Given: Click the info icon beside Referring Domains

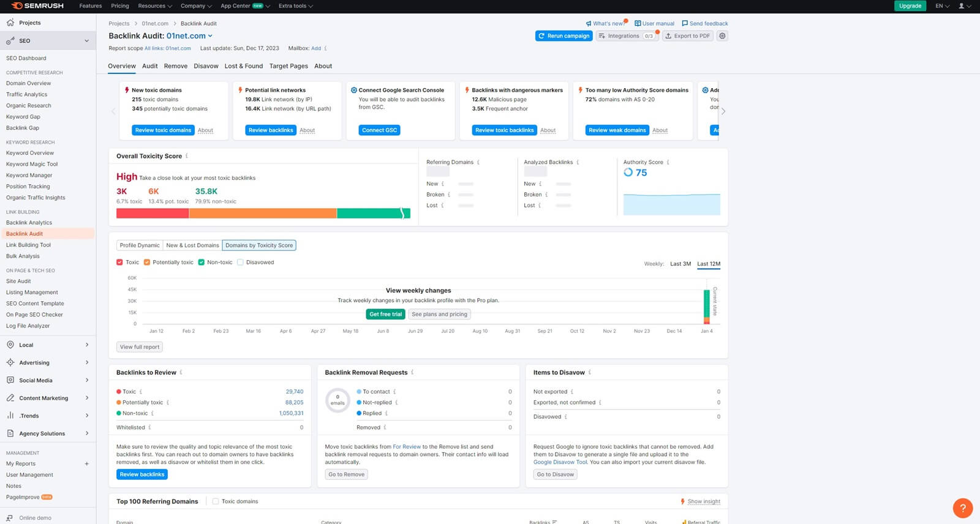Looking at the screenshot, I should pyautogui.click(x=478, y=162).
